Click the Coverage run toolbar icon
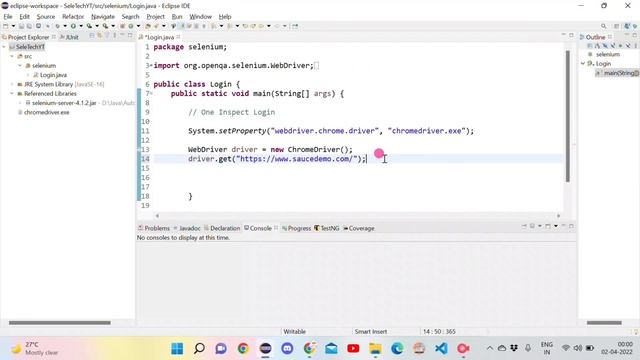Viewport: 640px width, 360px height. coord(89,26)
